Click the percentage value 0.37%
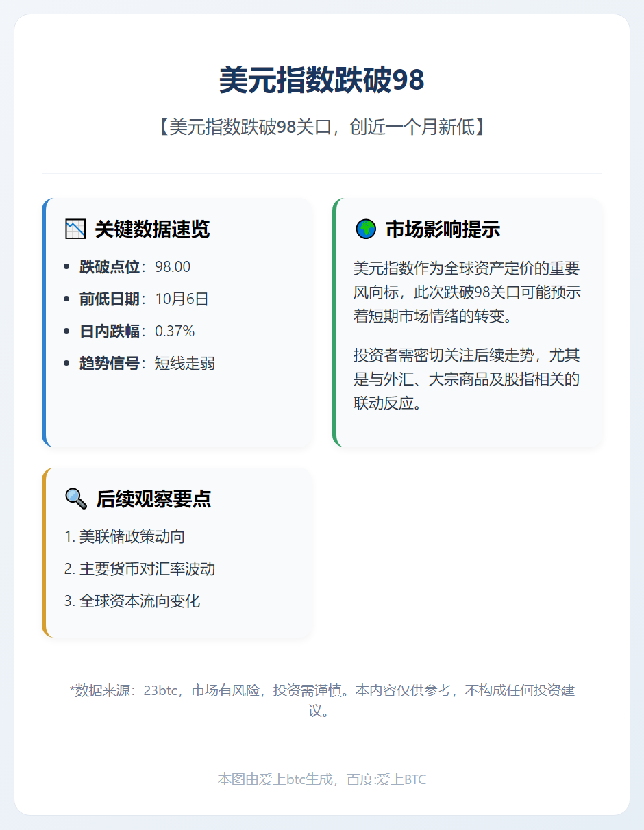This screenshot has width=644, height=830. [175, 331]
